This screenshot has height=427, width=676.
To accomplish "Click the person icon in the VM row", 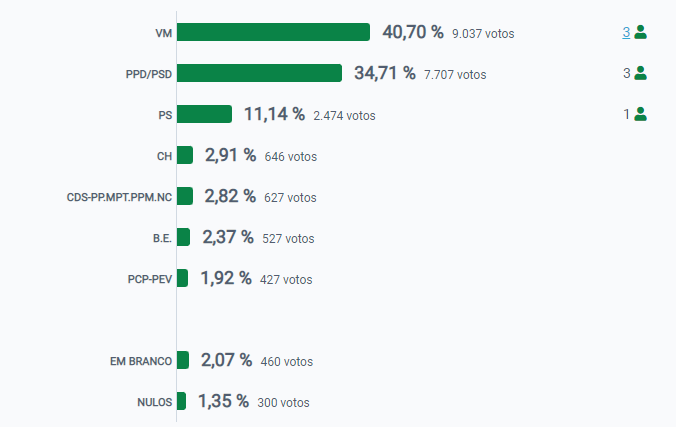I will [641, 33].
